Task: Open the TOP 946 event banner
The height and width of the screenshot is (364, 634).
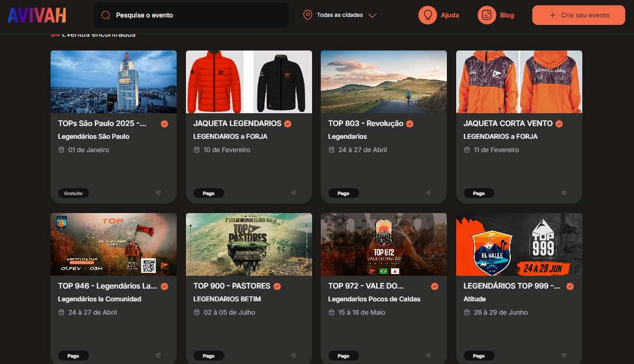Action: (x=114, y=244)
